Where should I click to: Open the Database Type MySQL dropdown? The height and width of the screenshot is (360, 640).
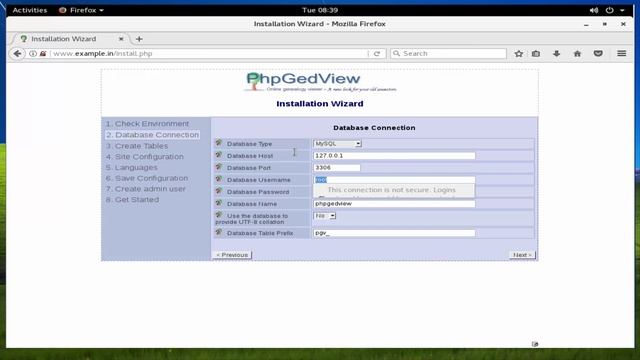point(337,144)
